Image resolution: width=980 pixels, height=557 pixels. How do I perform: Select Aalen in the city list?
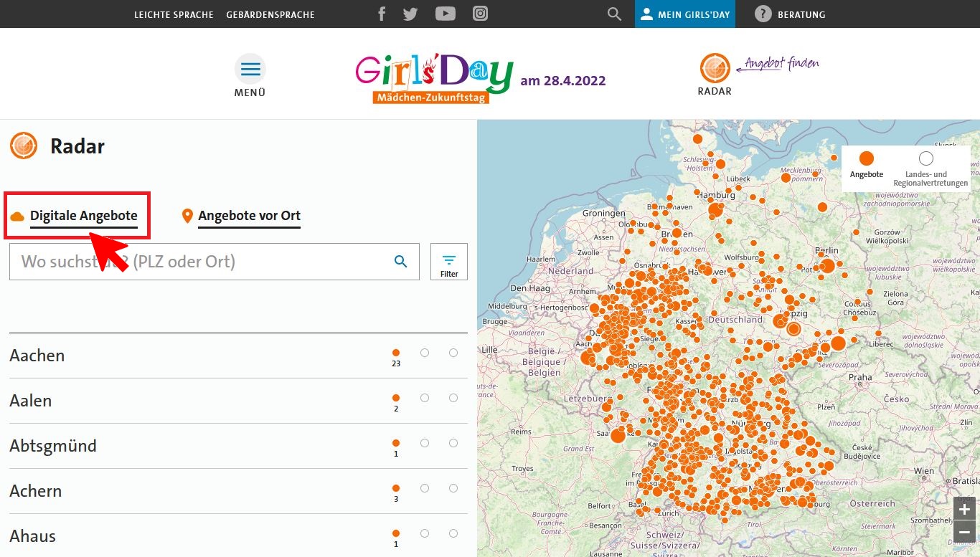pyautogui.click(x=238, y=401)
